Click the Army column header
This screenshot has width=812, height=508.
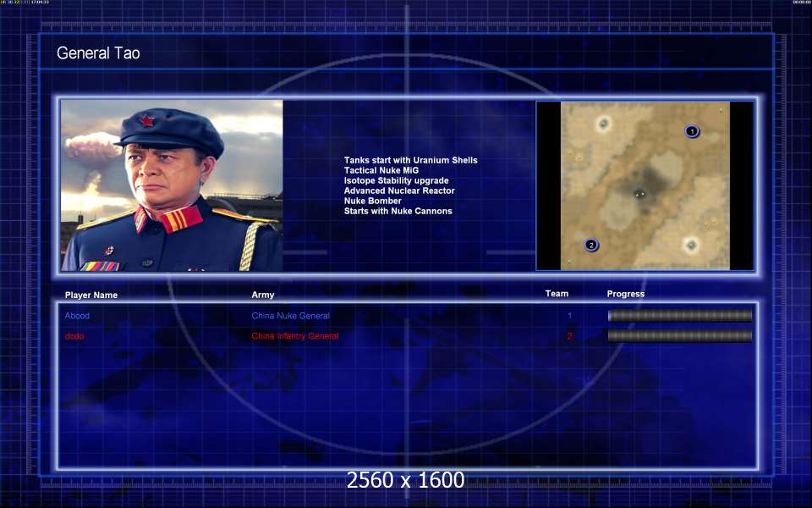(263, 295)
